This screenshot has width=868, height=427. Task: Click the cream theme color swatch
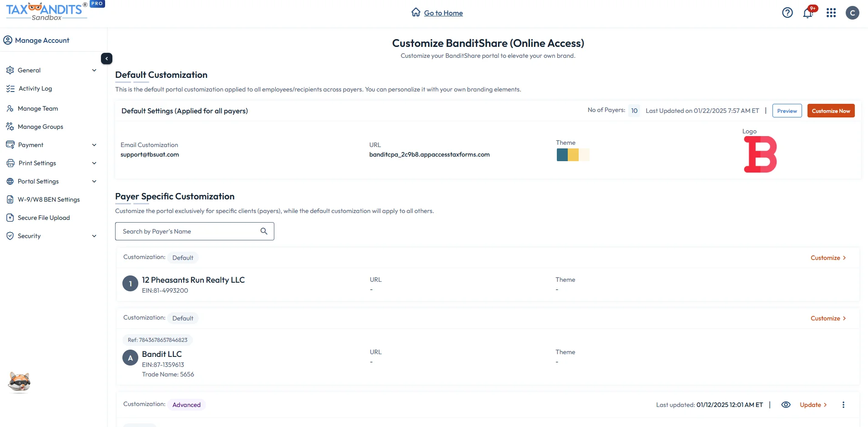(584, 155)
